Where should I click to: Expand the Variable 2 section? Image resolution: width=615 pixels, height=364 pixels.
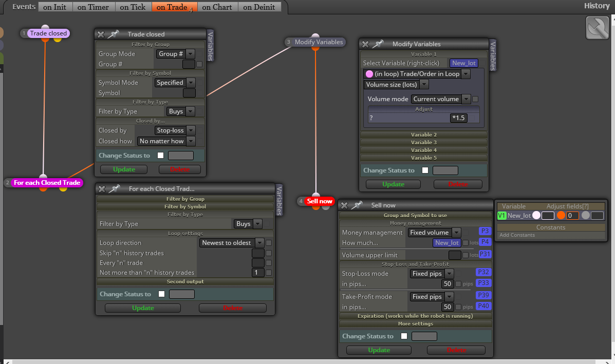(423, 135)
